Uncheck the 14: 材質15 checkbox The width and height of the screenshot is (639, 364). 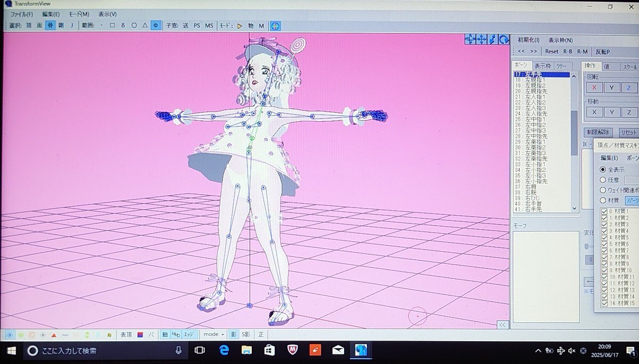(603, 303)
